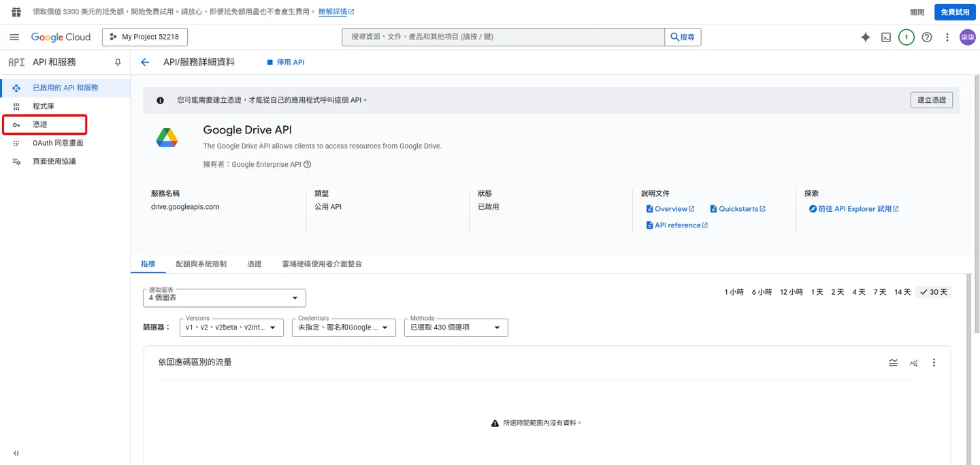Go back with the left arrow icon
Viewport: 980px width, 465px height.
click(x=145, y=62)
